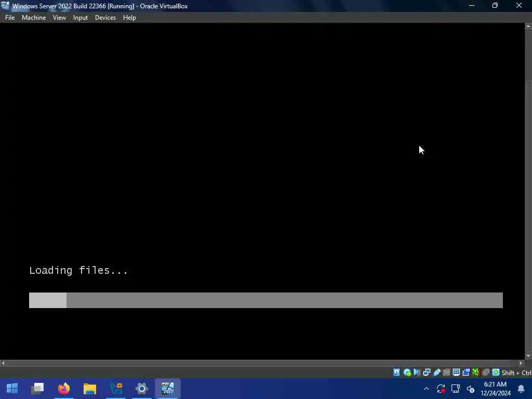Select the Windows Server 2022 VM taskbar icon
Viewport: 532px width, 399px height.
pos(168,389)
